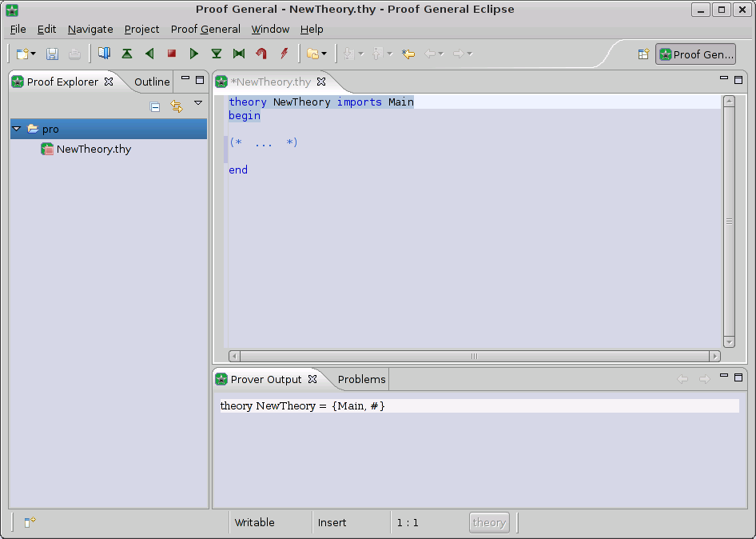The height and width of the screenshot is (539, 756).
Task: Click the Open Perspective icon
Action: tap(643, 54)
